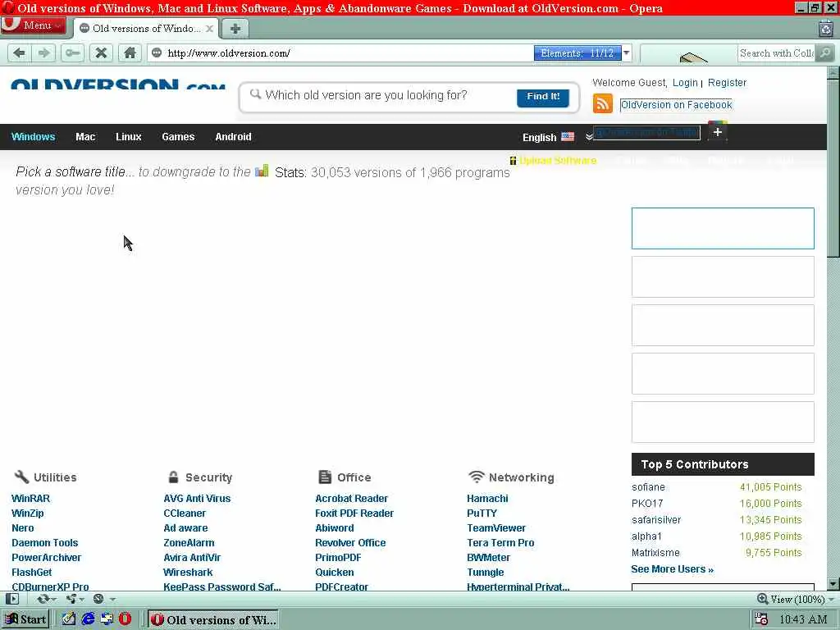This screenshot has width=840, height=630.
Task: Click the 10:43 AM tray clock
Action: tap(803, 620)
